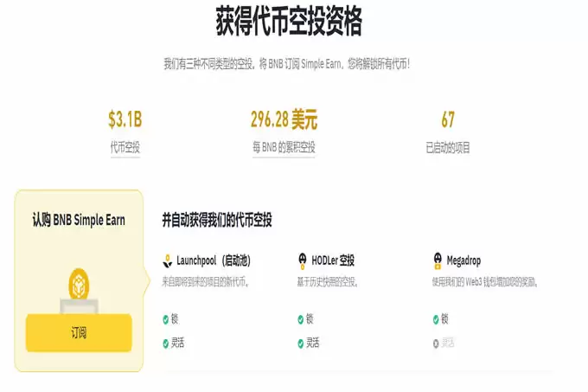Click the BNB coin illustration
The width and height of the screenshot is (588, 392).
pyautogui.click(x=79, y=285)
